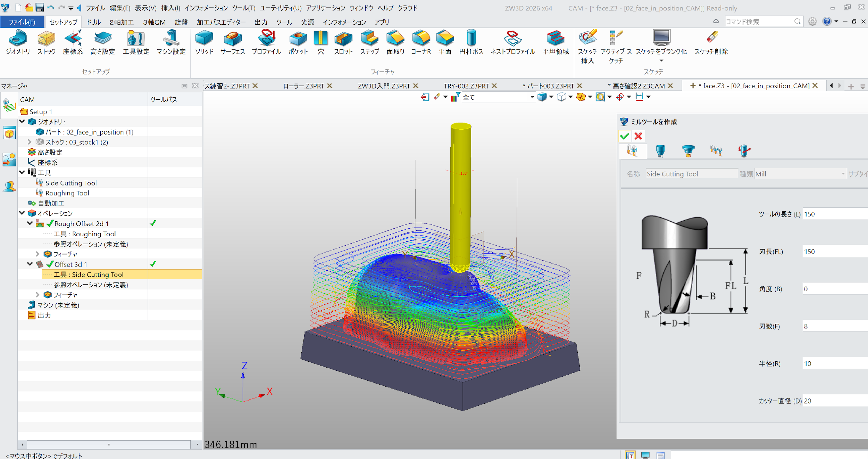Toggle toolpath checkmark for Offset 3d 1
Image resolution: width=868 pixels, height=459 pixels.
pyautogui.click(x=153, y=264)
